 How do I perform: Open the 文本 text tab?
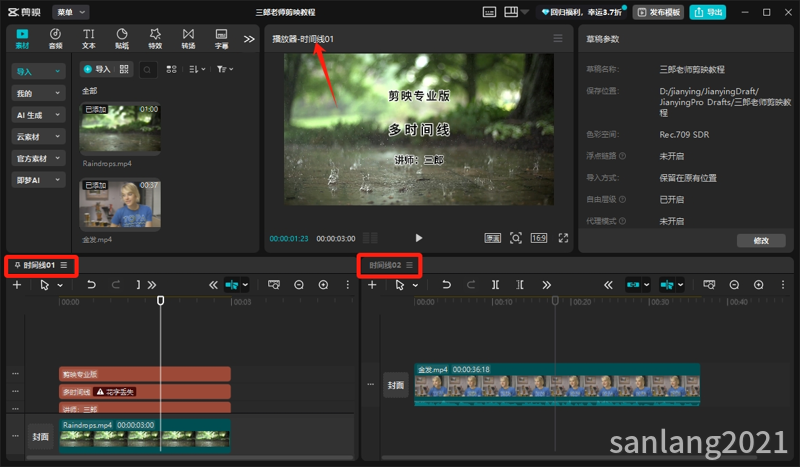pyautogui.click(x=89, y=38)
